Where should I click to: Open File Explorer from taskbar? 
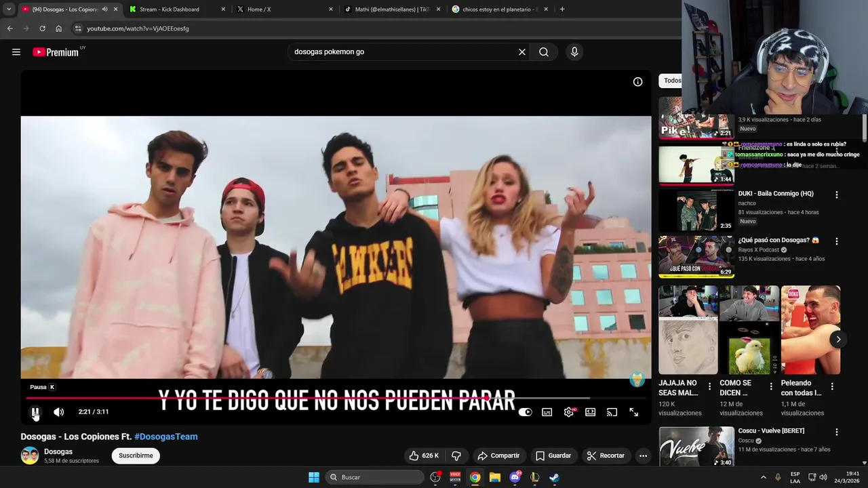(495, 477)
